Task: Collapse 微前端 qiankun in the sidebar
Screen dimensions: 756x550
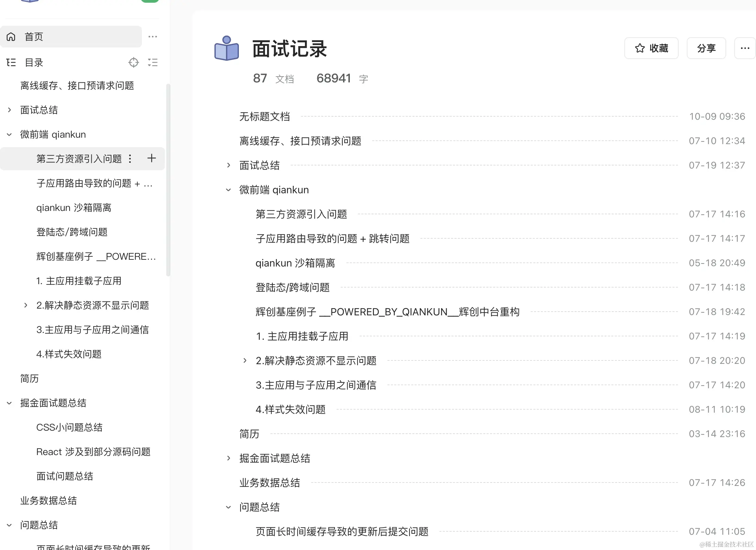Action: (x=10, y=135)
